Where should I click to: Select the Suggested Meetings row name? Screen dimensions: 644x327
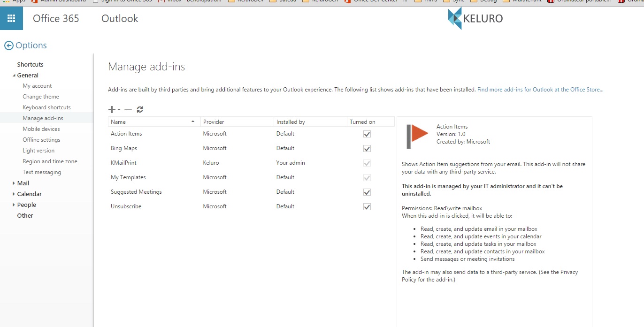pos(136,192)
